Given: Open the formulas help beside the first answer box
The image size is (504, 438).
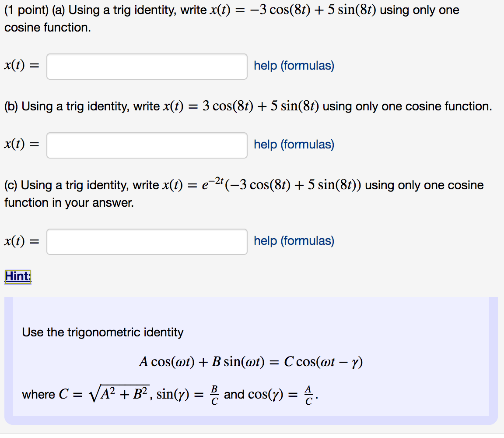Looking at the screenshot, I should [x=294, y=66].
